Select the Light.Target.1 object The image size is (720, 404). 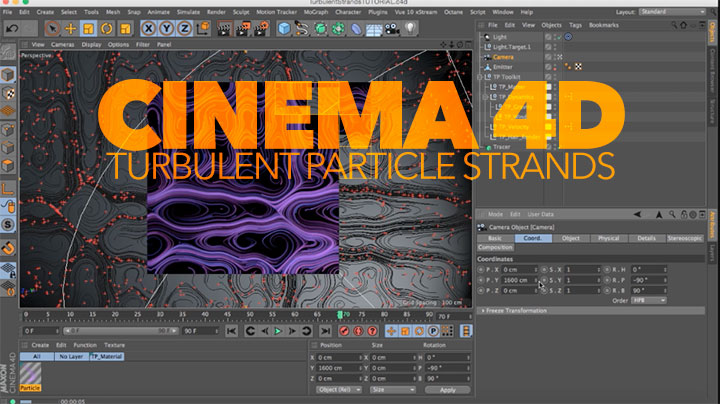[x=512, y=47]
